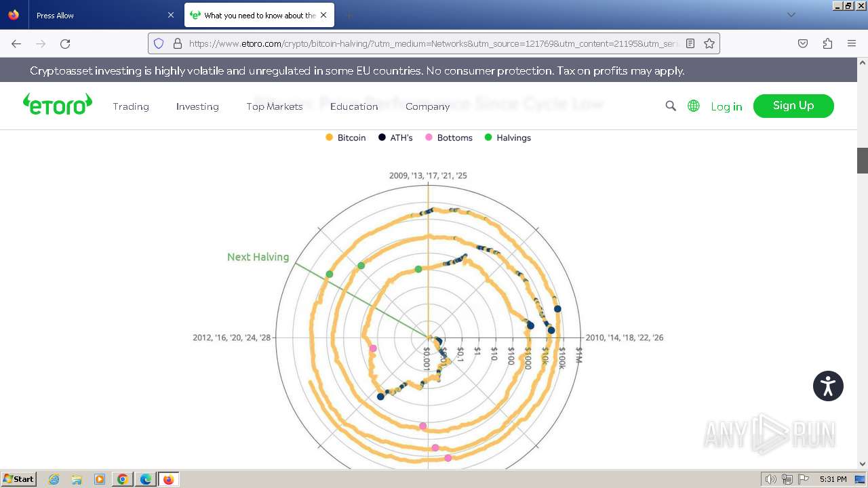The image size is (868, 488).
Task: Click the Sign Up button
Action: 793,106
